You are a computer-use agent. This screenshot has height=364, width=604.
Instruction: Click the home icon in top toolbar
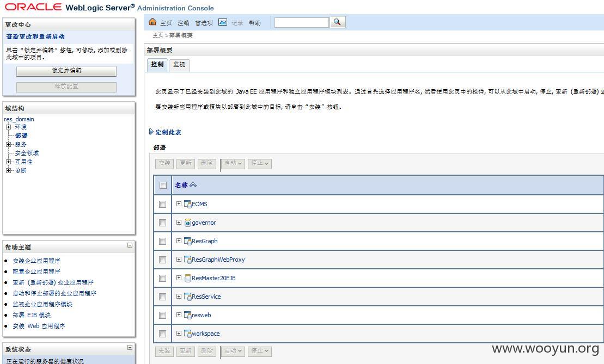tap(152, 22)
